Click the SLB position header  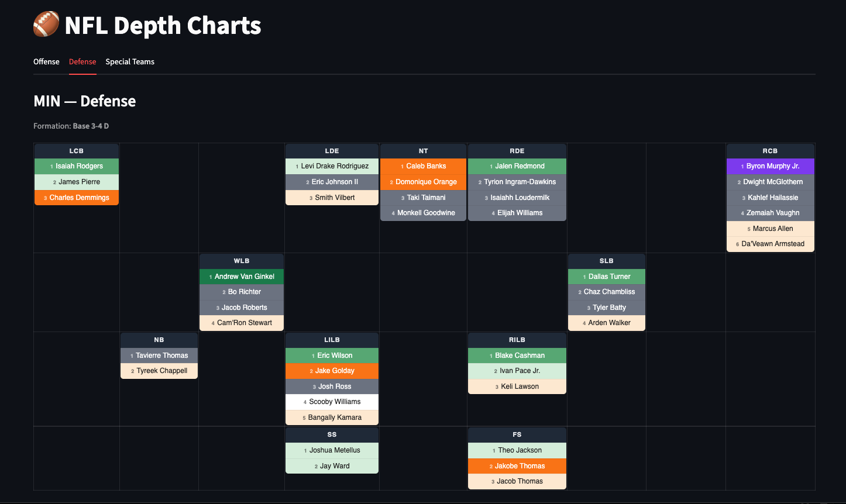point(607,261)
